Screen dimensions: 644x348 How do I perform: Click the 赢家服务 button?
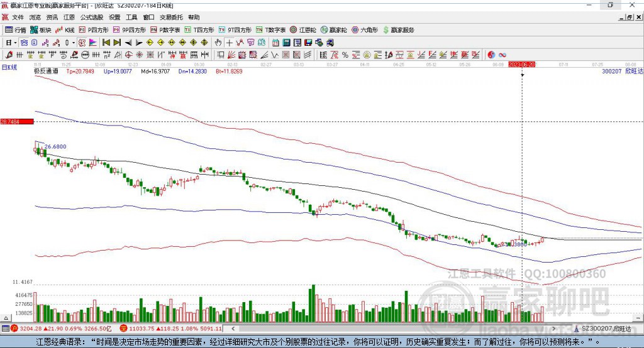tap(399, 30)
